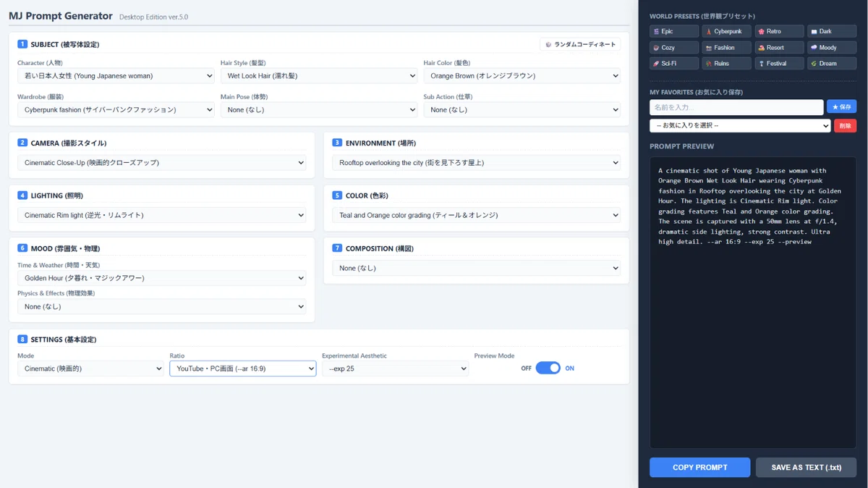
Task: Open the Hair Style (髪型) dropdown
Action: [319, 75]
